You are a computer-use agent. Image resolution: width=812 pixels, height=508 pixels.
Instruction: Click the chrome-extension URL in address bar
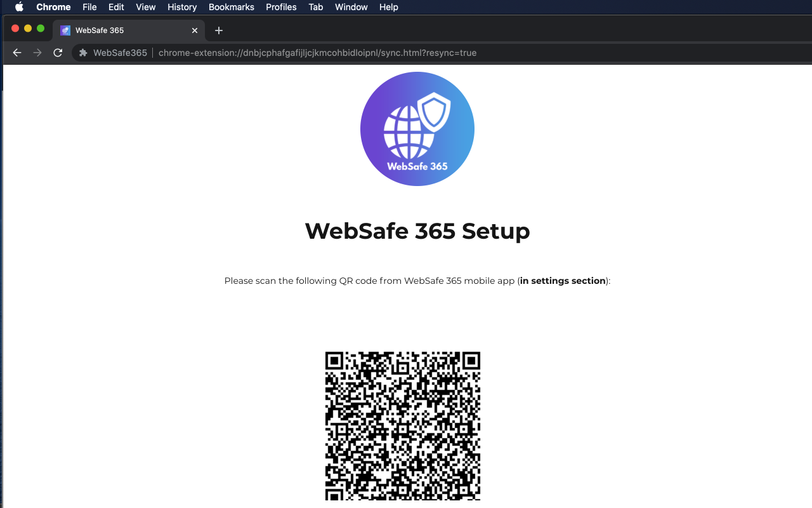click(317, 53)
